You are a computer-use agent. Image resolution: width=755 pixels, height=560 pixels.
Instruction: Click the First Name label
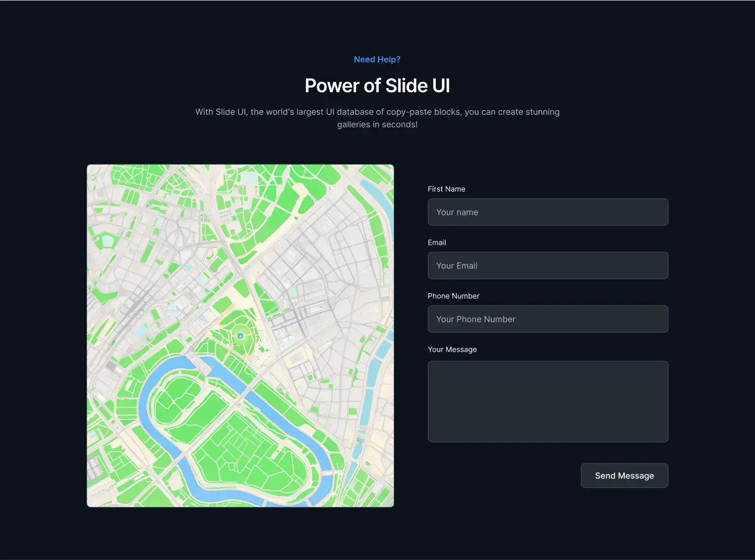(447, 189)
